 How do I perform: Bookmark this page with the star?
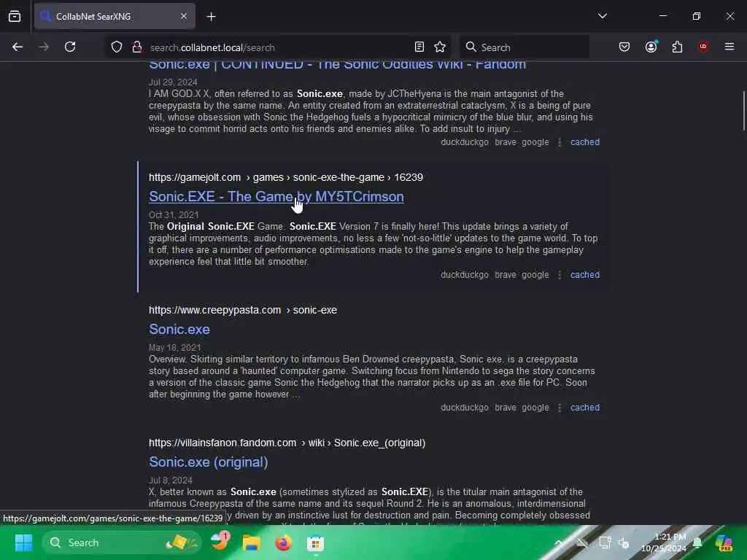click(440, 47)
